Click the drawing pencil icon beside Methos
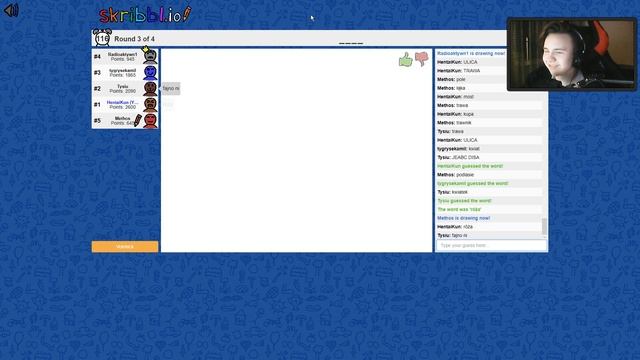The width and height of the screenshot is (640, 360). point(138,120)
